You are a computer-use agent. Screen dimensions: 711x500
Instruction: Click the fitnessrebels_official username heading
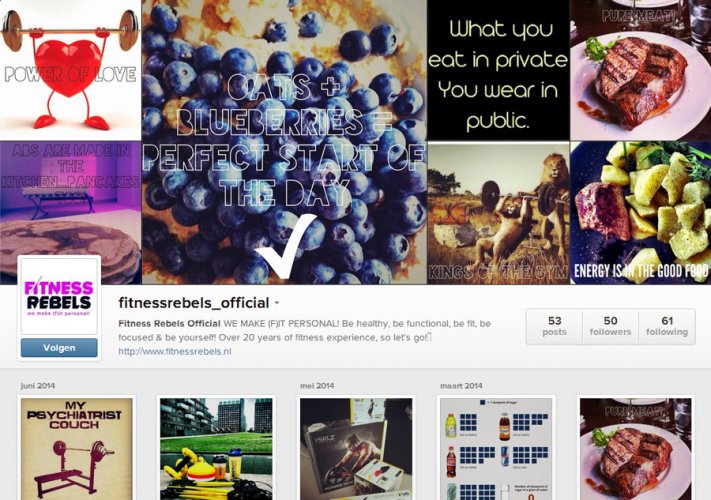[x=194, y=303]
